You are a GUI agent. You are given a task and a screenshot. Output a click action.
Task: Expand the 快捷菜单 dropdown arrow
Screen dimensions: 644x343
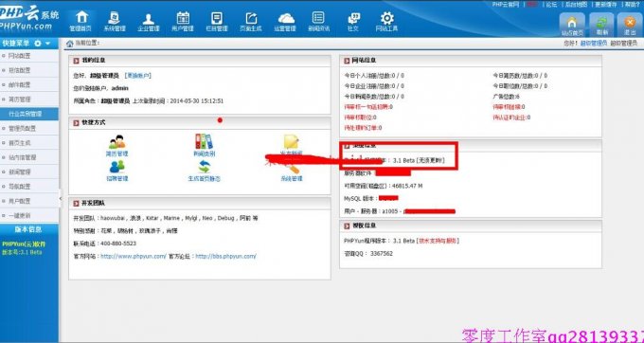[x=48, y=44]
